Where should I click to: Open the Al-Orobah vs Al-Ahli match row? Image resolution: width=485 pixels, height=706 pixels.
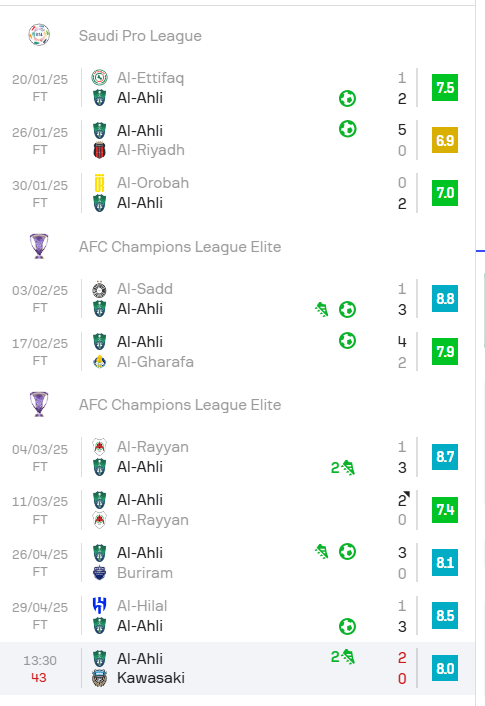coord(237,193)
